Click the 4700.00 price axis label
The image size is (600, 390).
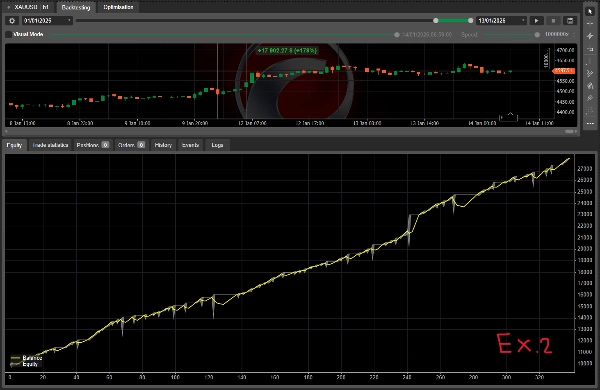pos(566,50)
